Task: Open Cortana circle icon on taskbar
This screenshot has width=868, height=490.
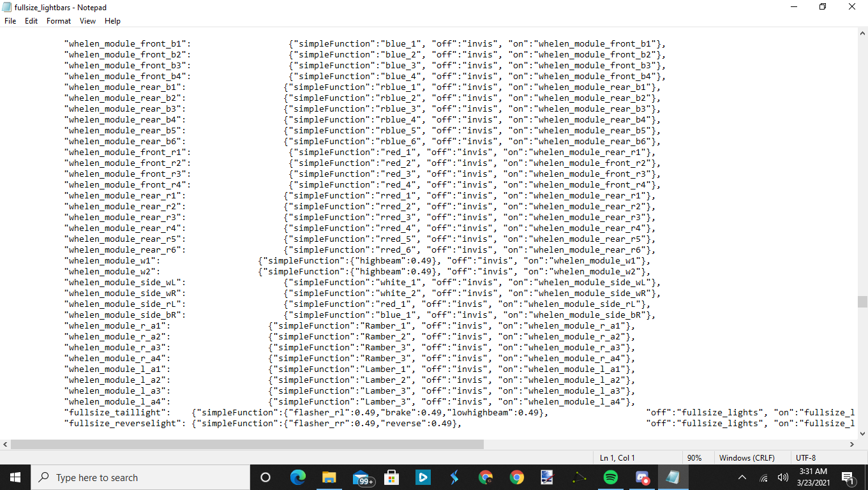Action: pyautogui.click(x=266, y=477)
